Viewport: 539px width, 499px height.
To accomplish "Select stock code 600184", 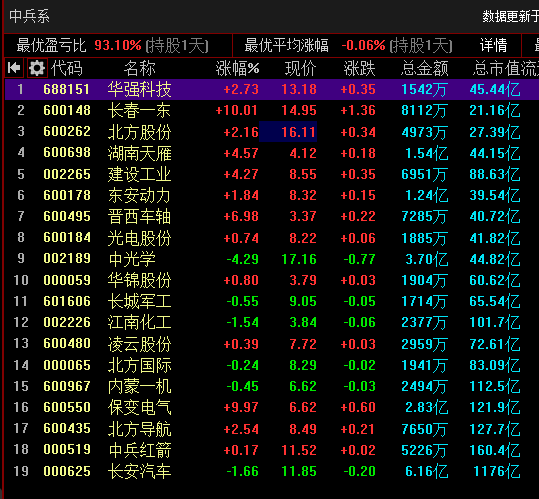I will (67, 237).
